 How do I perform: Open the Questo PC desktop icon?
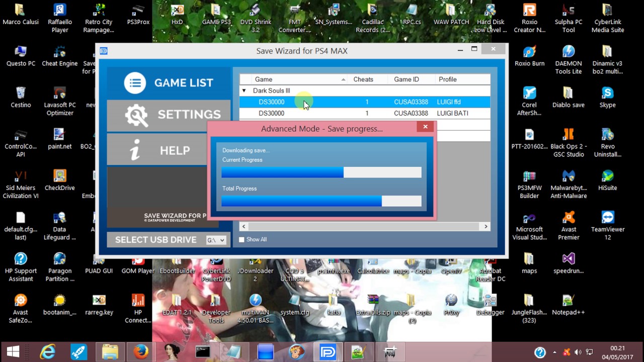(21, 56)
